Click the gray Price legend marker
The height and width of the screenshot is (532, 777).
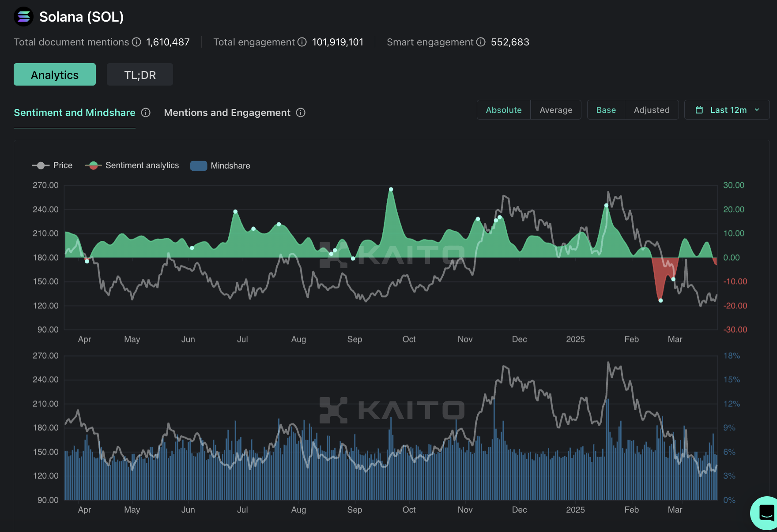pyautogui.click(x=41, y=165)
